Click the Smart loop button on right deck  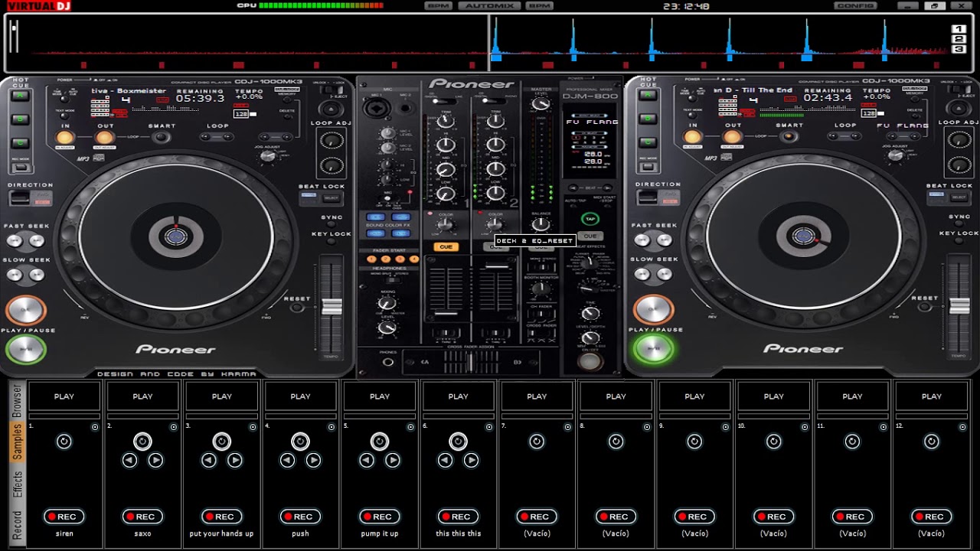789,137
